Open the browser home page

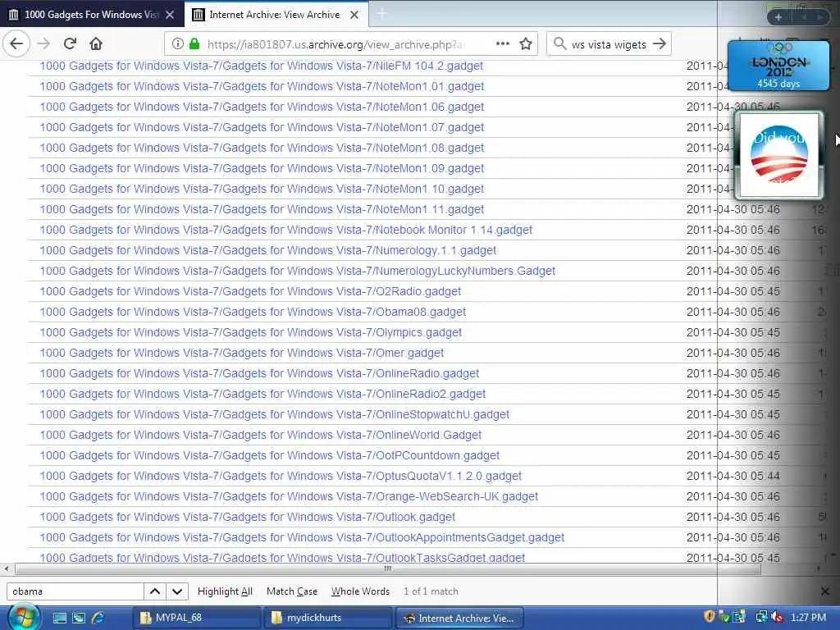tap(96, 44)
